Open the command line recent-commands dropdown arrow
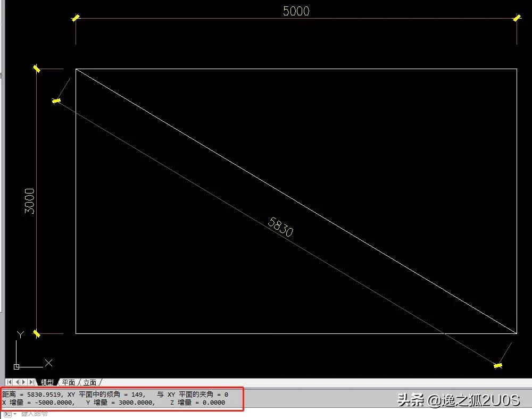 15,414
